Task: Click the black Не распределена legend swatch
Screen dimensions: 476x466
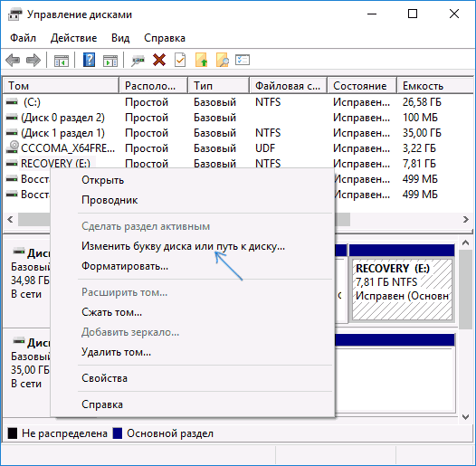Action: coord(13,433)
